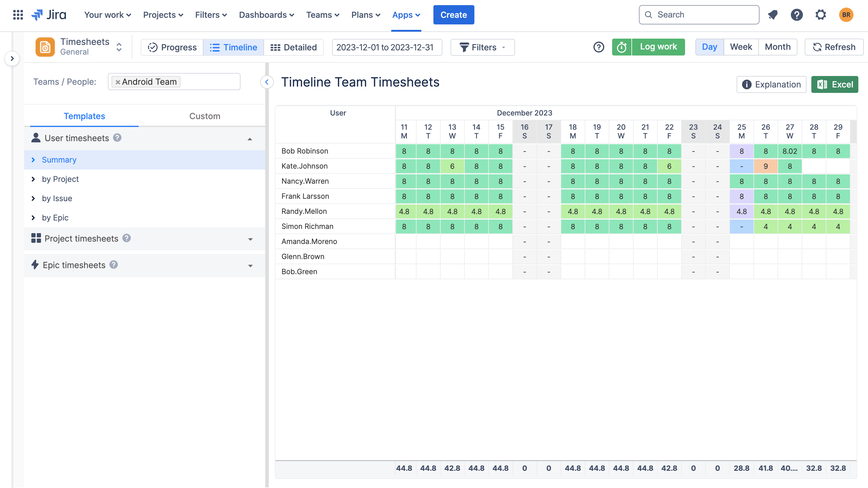
Task: Click the Create button
Action: point(454,14)
